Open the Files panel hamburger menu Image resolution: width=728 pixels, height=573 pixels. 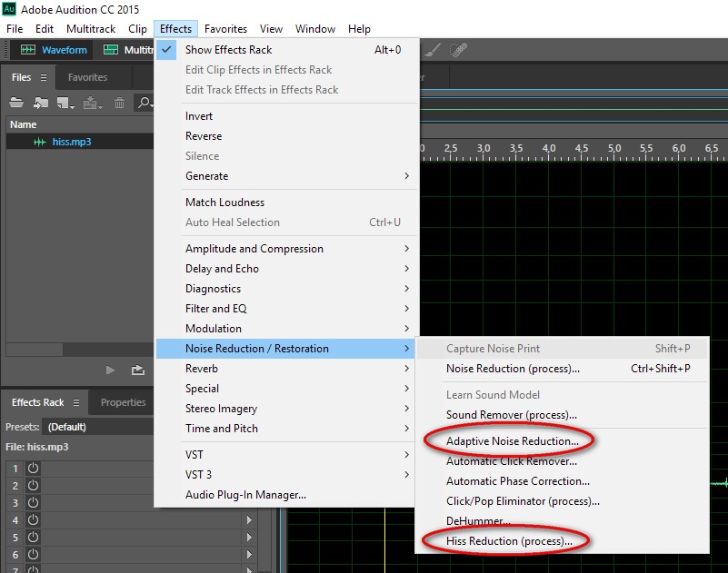click(x=43, y=78)
